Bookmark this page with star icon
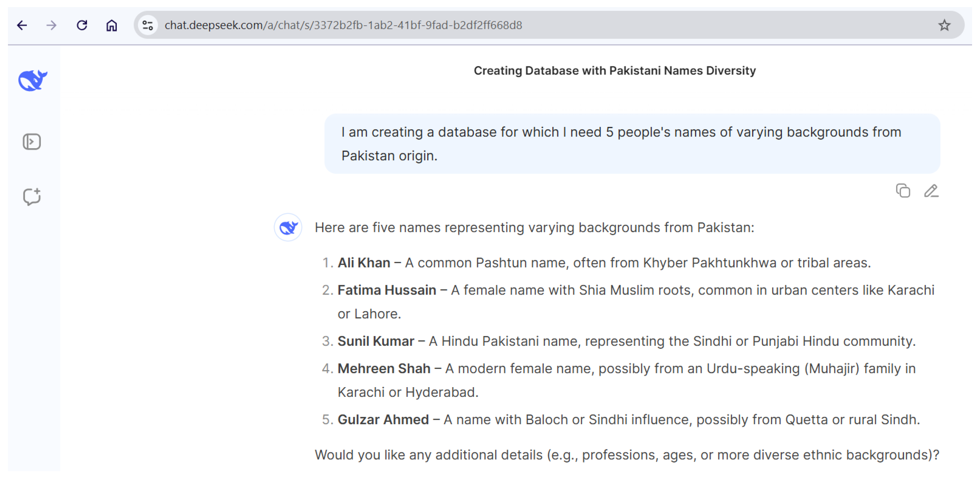 pyautogui.click(x=944, y=26)
